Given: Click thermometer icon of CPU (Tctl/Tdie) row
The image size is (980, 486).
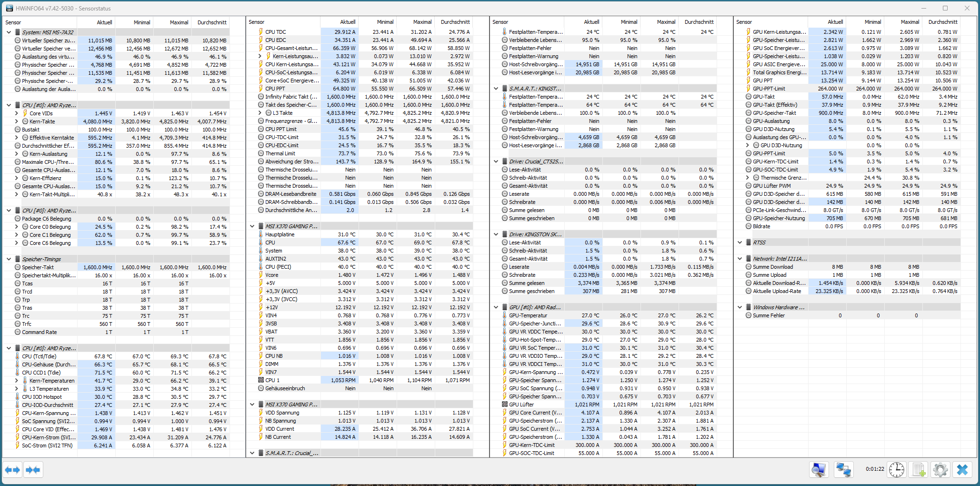Looking at the screenshot, I should (17, 356).
